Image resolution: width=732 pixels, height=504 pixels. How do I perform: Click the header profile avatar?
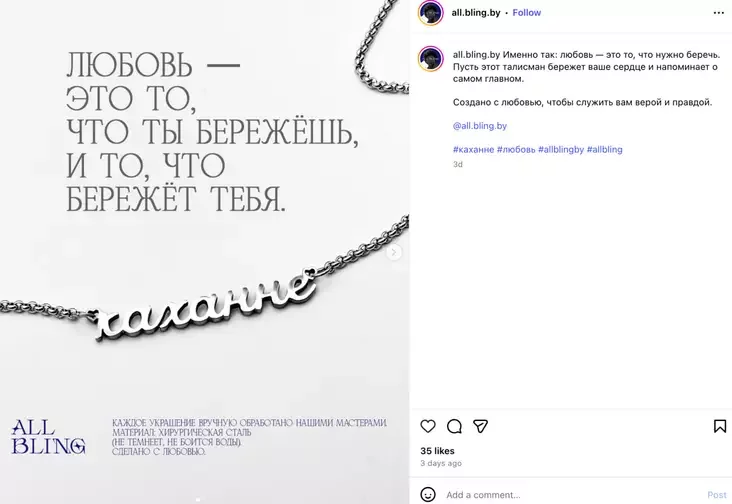430,13
